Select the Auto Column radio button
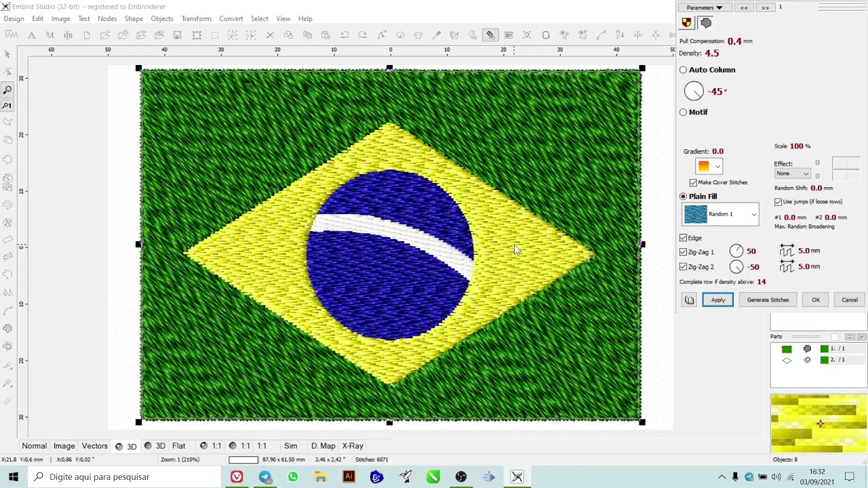868x488 pixels. (x=684, y=70)
